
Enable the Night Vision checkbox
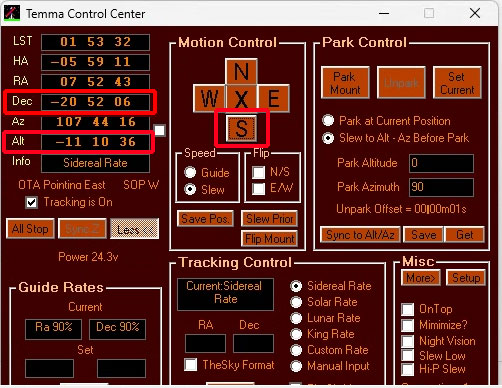coord(408,341)
